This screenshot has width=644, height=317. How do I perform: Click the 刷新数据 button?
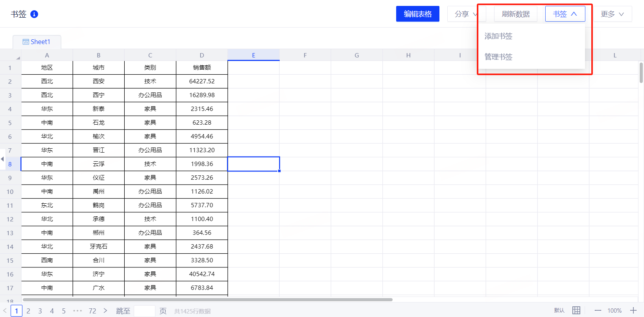click(x=515, y=14)
